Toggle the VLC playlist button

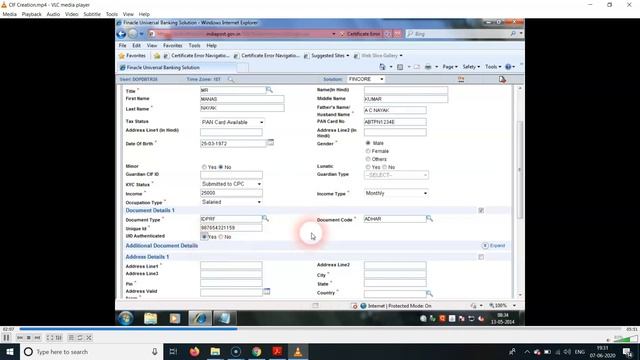pyautogui.click(x=71, y=338)
